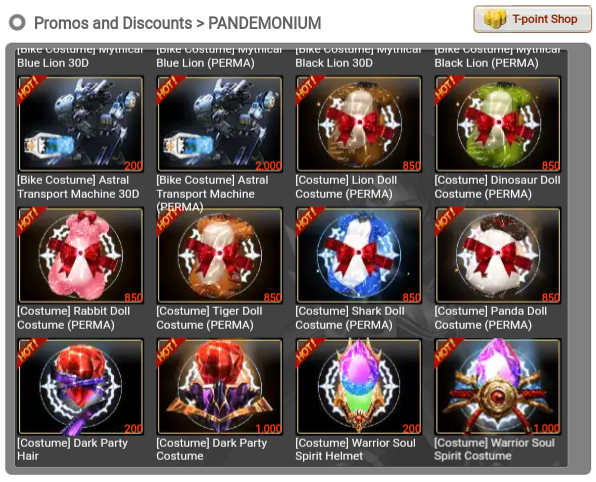The height and width of the screenshot is (482, 596).
Task: Choose the Lion Doll Costume icon
Action: 358,124
